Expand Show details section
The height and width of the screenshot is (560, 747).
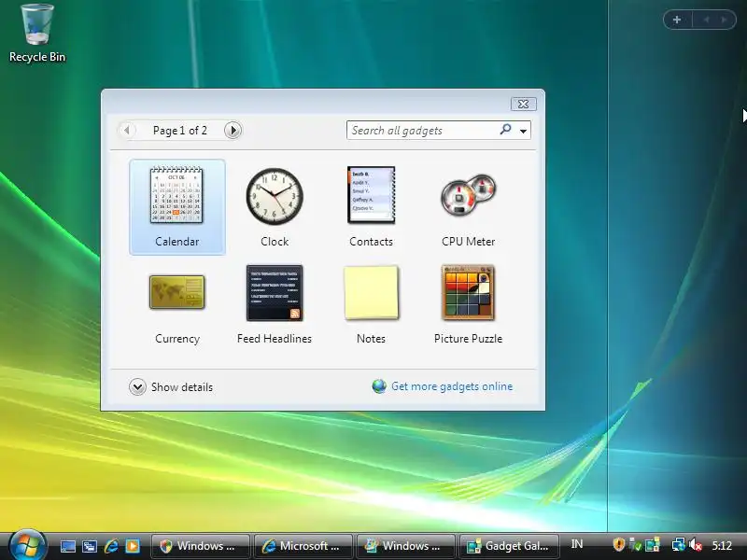171,387
